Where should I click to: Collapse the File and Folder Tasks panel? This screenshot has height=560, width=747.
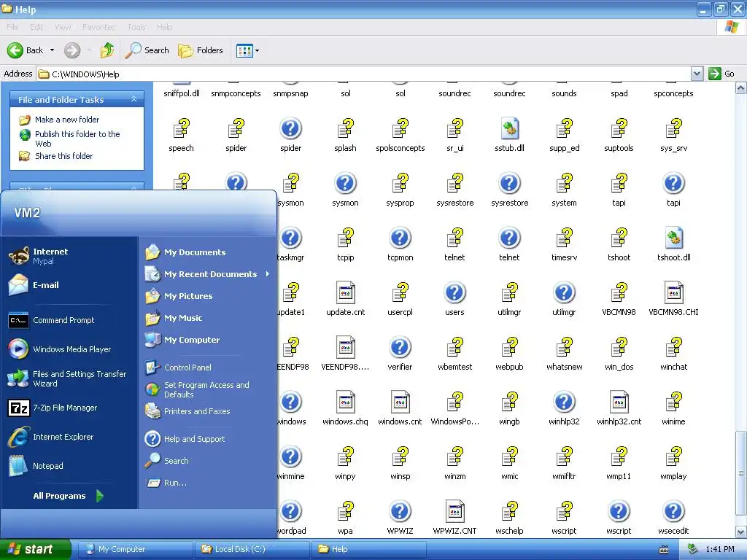click(134, 99)
